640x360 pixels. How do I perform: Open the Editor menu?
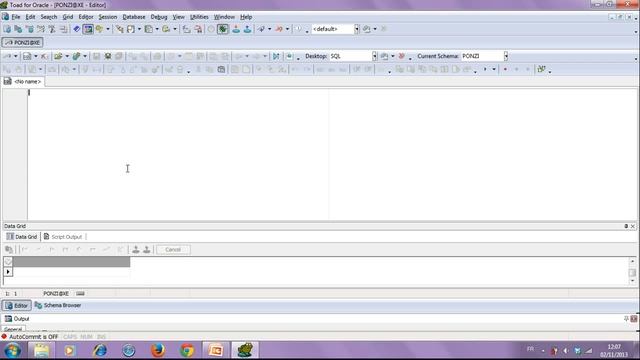click(86, 17)
